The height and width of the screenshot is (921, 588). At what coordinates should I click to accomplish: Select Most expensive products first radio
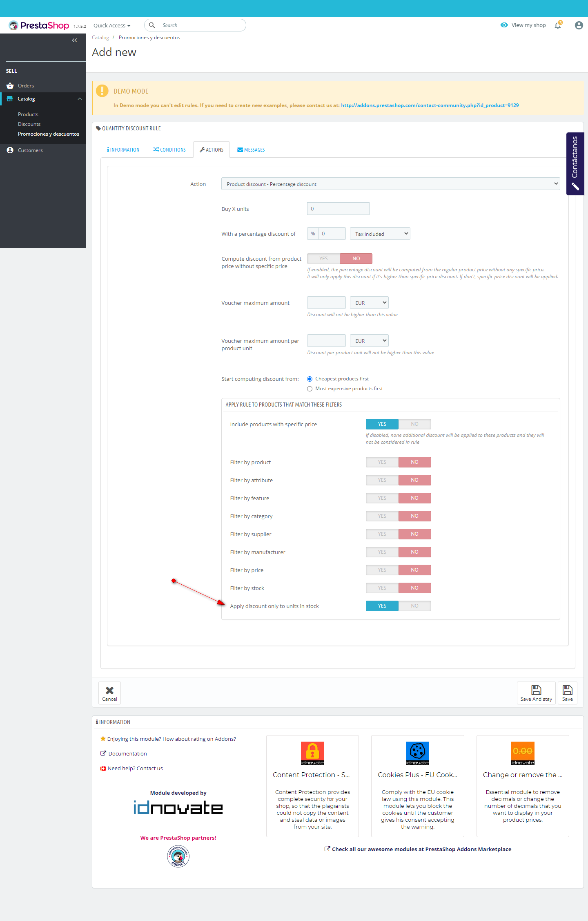(310, 389)
